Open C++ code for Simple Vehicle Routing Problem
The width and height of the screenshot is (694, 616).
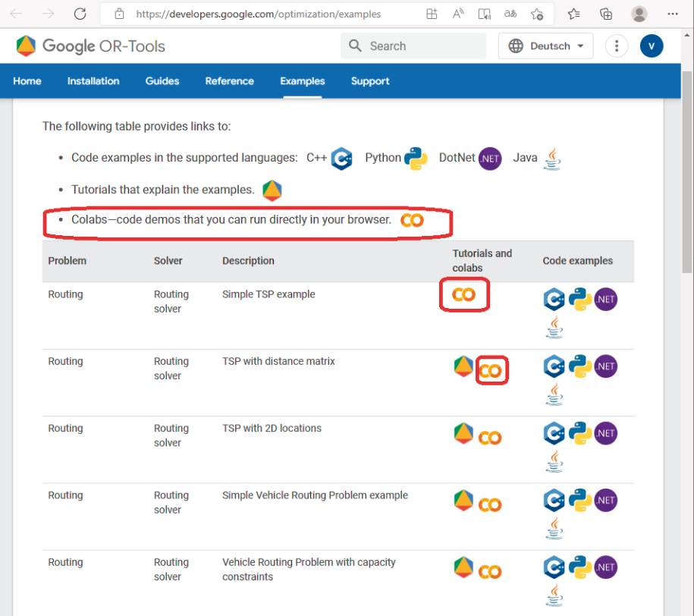[554, 500]
